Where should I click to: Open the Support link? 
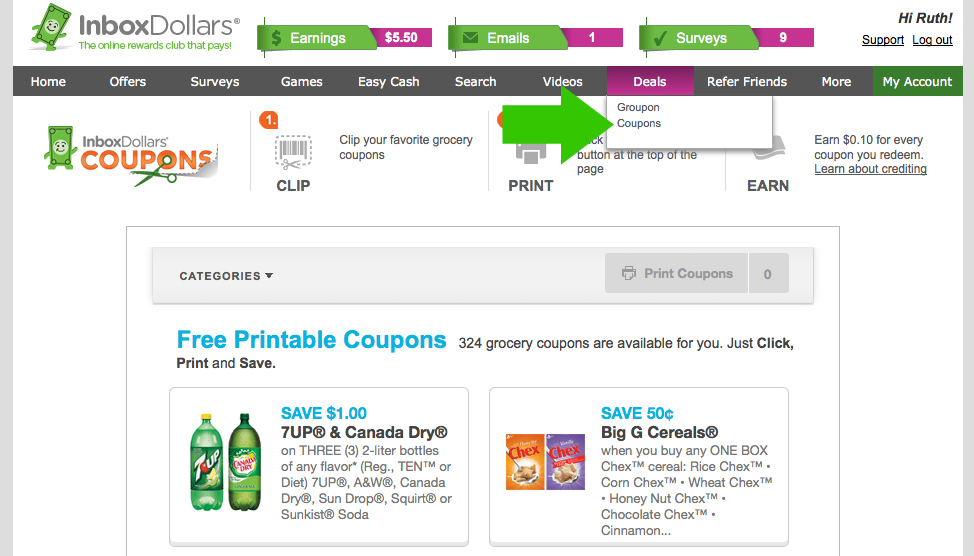[883, 40]
